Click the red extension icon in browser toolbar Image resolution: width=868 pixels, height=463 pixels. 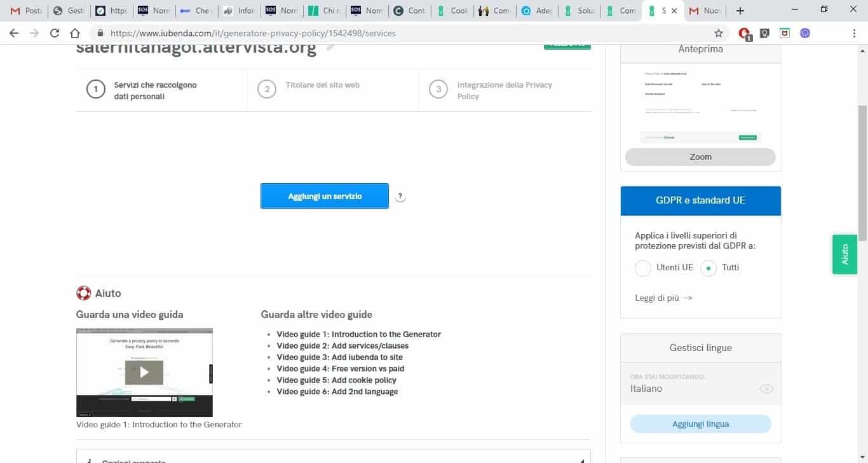pyautogui.click(x=745, y=33)
